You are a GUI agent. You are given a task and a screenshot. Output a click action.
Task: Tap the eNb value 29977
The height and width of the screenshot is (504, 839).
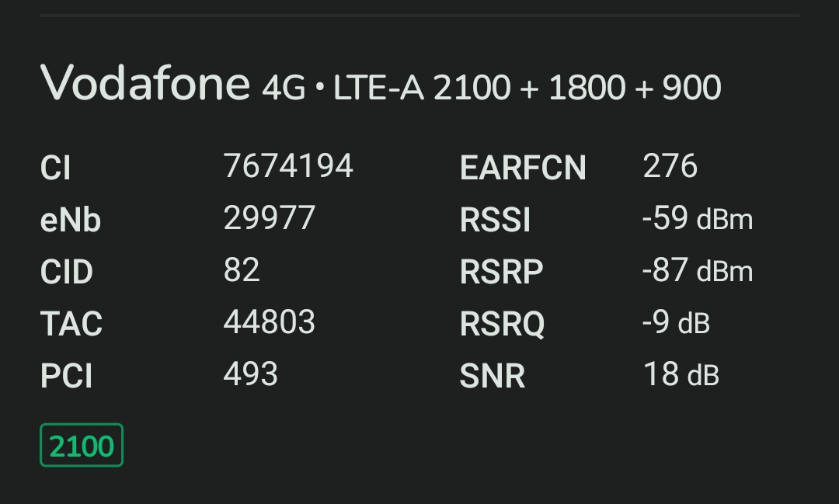click(x=269, y=217)
